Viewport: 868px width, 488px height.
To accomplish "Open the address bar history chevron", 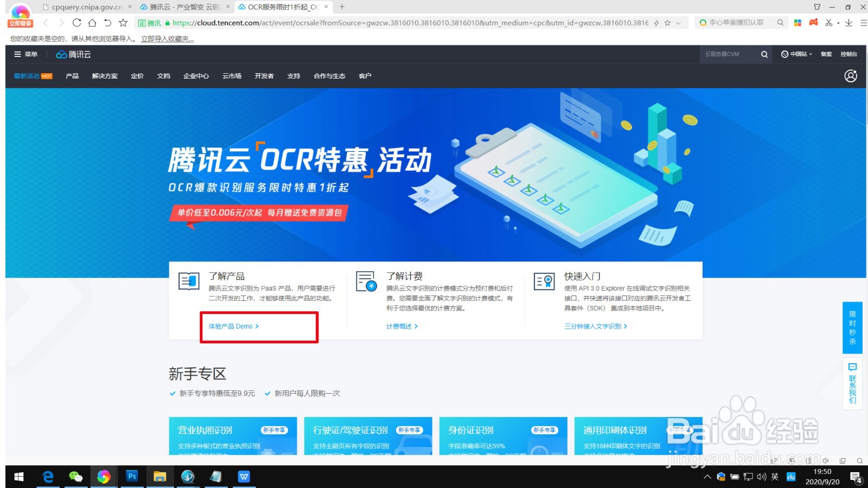I will [678, 23].
